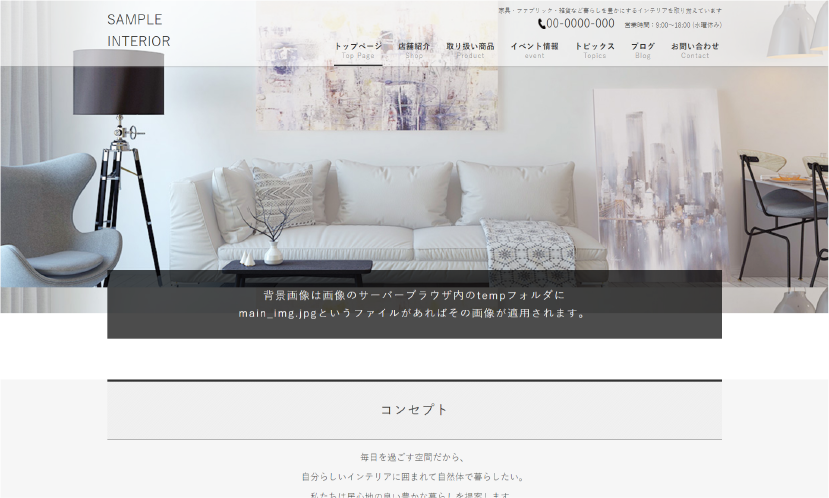Open the お問い合わせ Contact page

(694, 50)
